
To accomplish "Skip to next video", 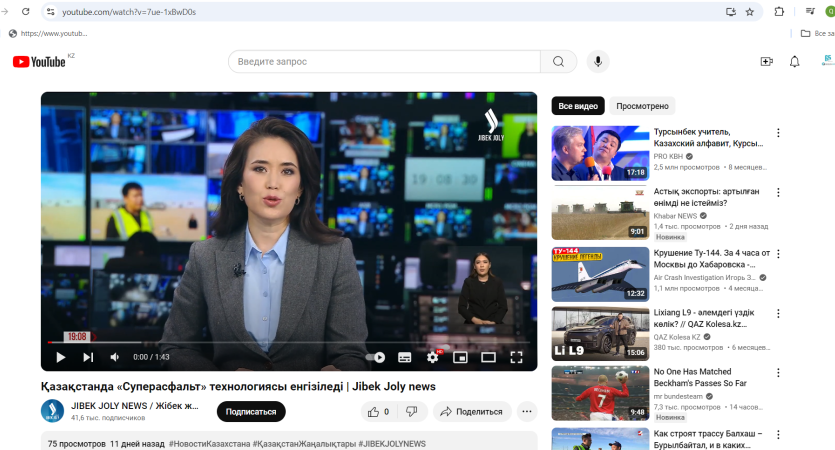I will (88, 357).
